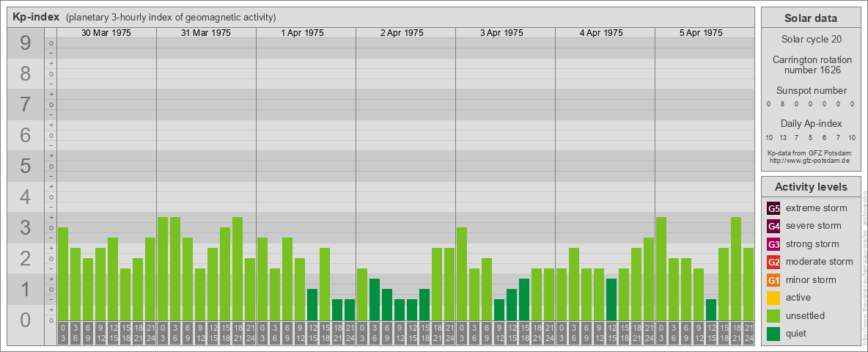Click the 5 Apr 1975 18–21h bar
Screen dimensions: 868x352
pos(736,269)
